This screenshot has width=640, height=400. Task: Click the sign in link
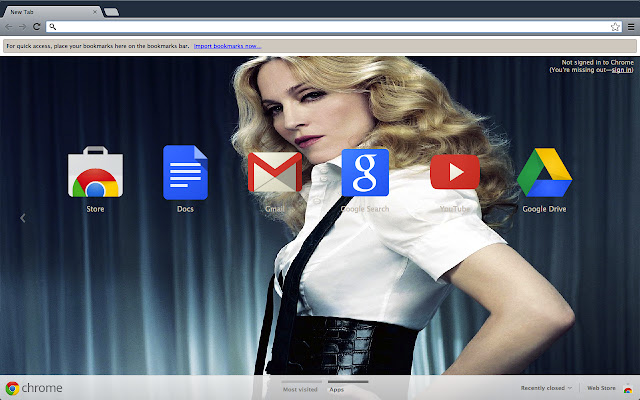(x=622, y=70)
